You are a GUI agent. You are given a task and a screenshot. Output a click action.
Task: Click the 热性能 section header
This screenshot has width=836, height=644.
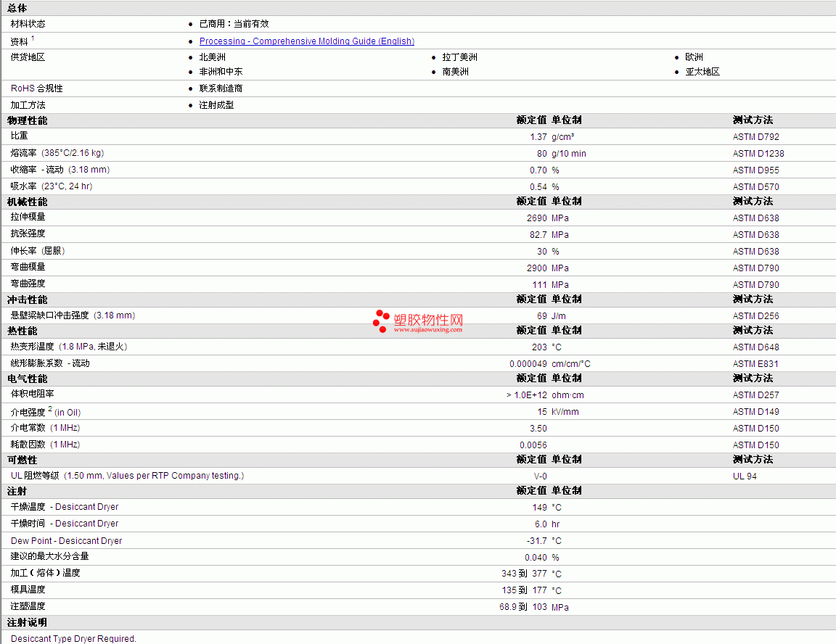[x=22, y=331]
